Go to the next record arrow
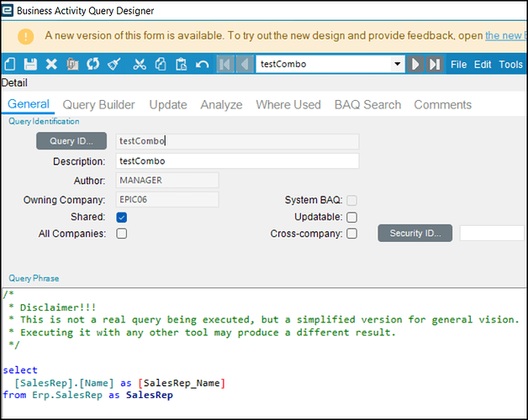This screenshot has width=528, height=420. pos(415,65)
